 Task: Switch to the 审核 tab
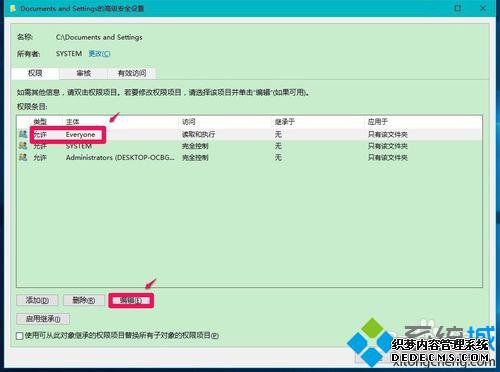(83, 73)
